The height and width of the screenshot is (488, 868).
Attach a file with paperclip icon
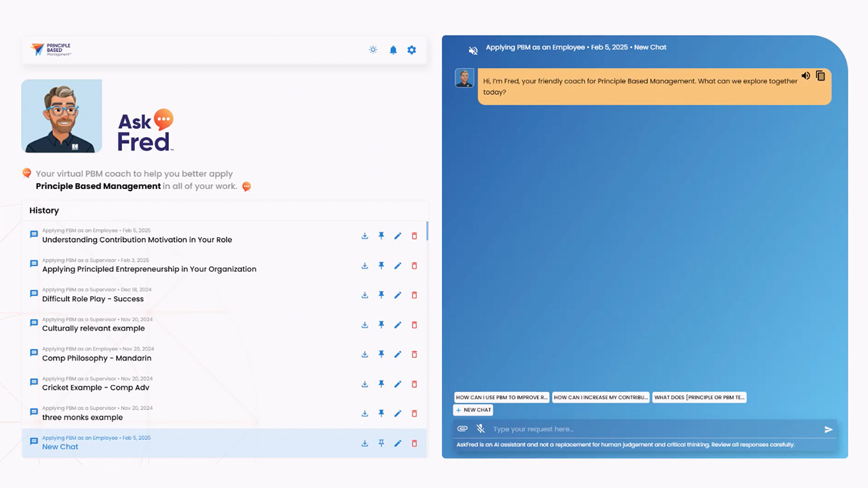click(x=462, y=429)
